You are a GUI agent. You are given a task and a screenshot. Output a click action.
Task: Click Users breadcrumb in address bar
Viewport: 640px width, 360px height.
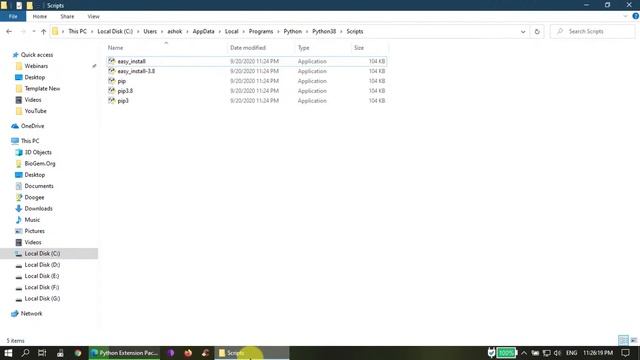(150, 31)
